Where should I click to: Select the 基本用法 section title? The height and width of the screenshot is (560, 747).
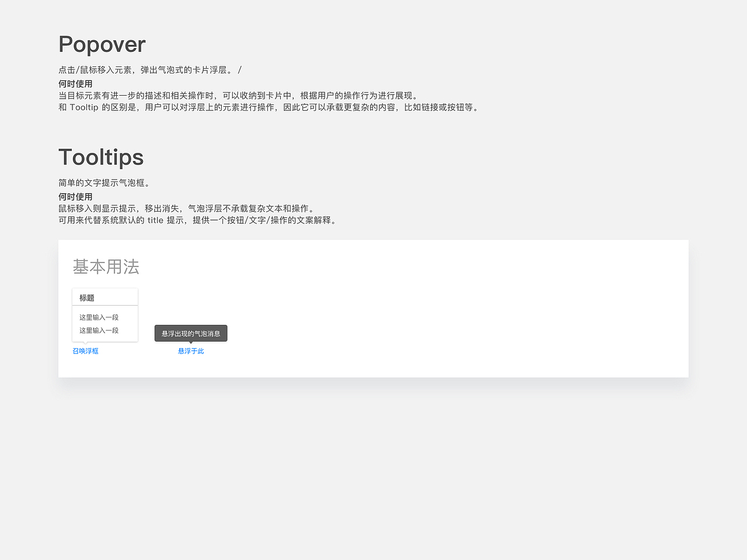(x=107, y=267)
